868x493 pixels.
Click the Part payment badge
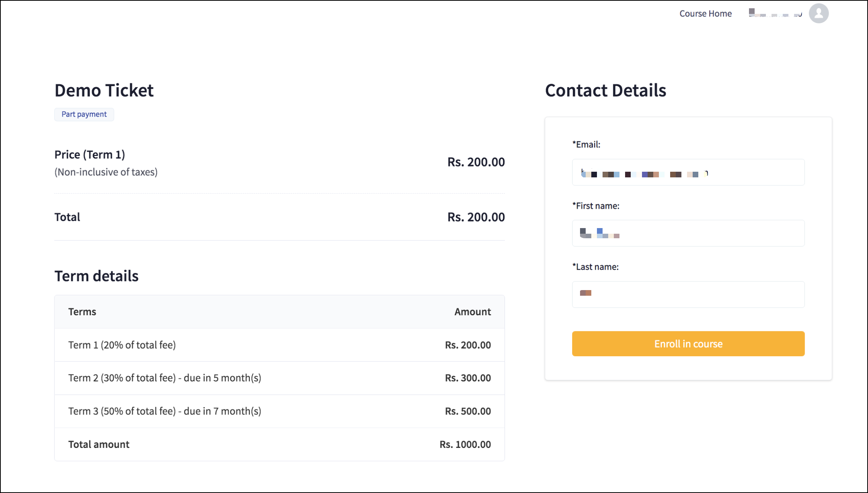pos(84,114)
